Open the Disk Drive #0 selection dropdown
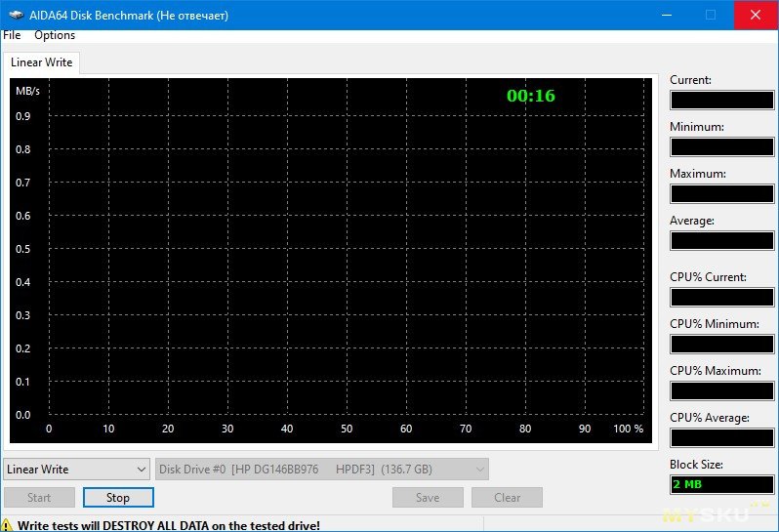The image size is (779, 532). 322,470
